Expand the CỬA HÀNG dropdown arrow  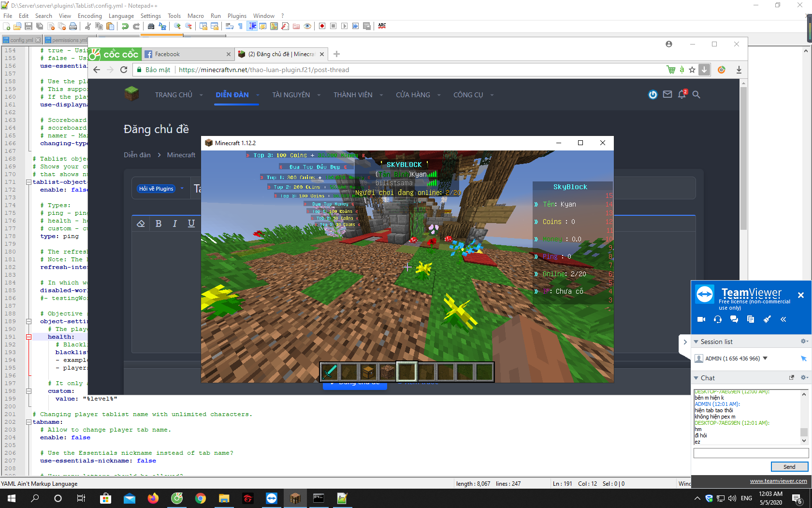pos(439,95)
